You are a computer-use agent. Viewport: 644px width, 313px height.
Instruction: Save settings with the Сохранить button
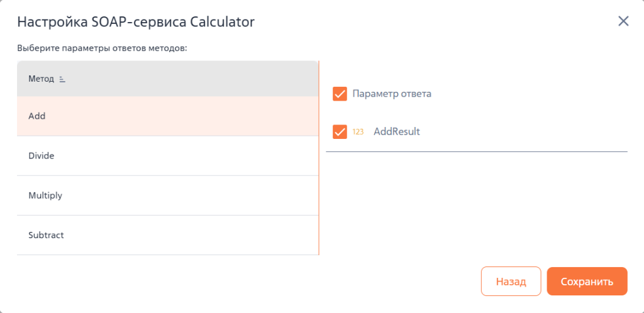point(587,282)
